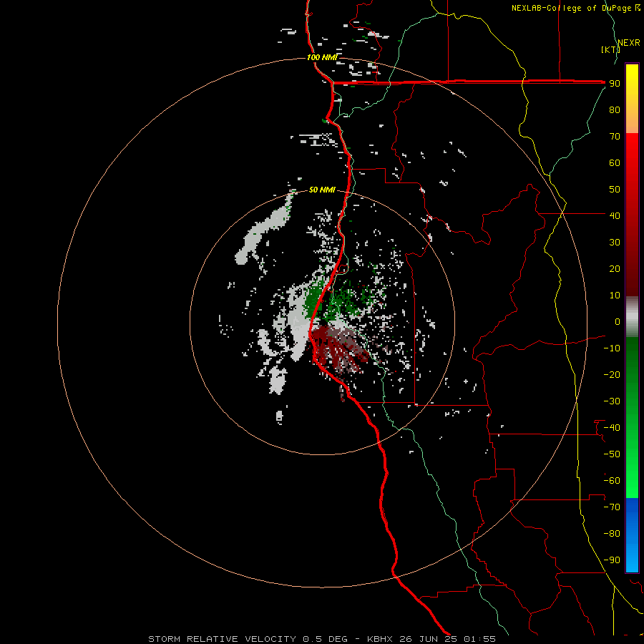This screenshot has width=644, height=644.
Task: Click the -90 value on the velocity scale
Action: point(612,560)
